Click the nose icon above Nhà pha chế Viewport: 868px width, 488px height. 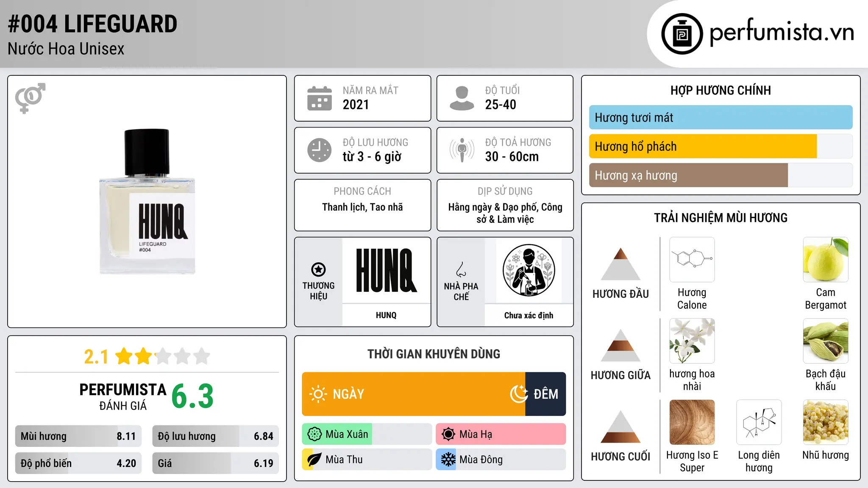pos(461,269)
